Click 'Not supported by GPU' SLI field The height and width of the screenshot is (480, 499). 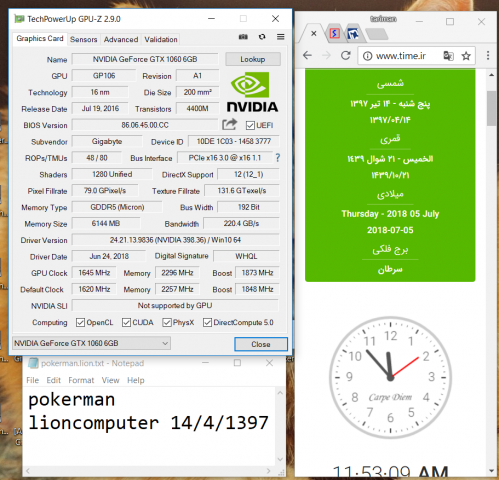pyautogui.click(x=175, y=305)
